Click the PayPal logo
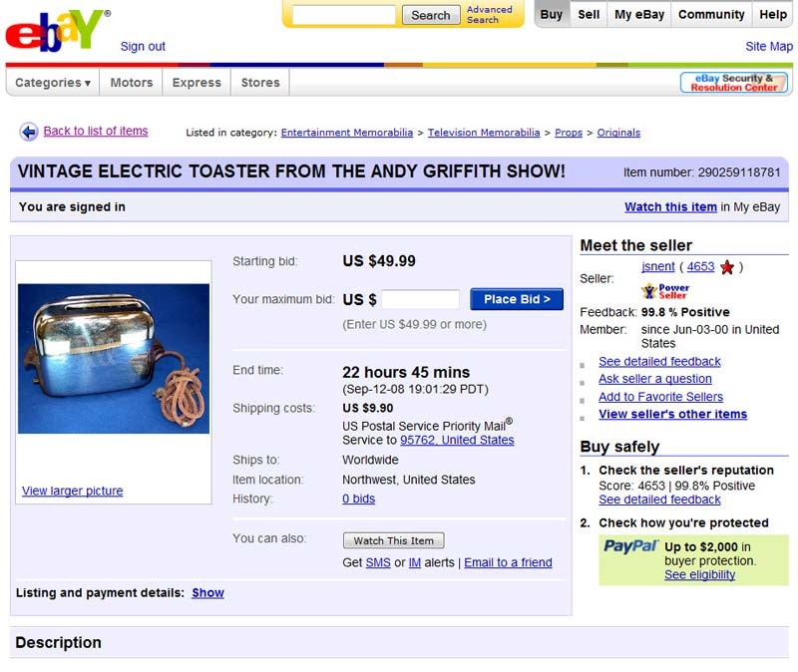Viewport: 798px width, 672px height. point(631,546)
